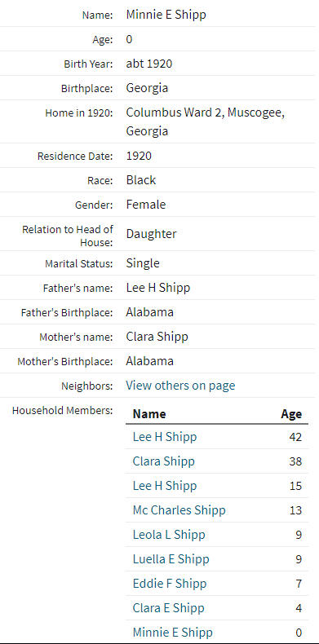Select Mc Charles Shipp household member
319x644 pixels.
(x=179, y=510)
